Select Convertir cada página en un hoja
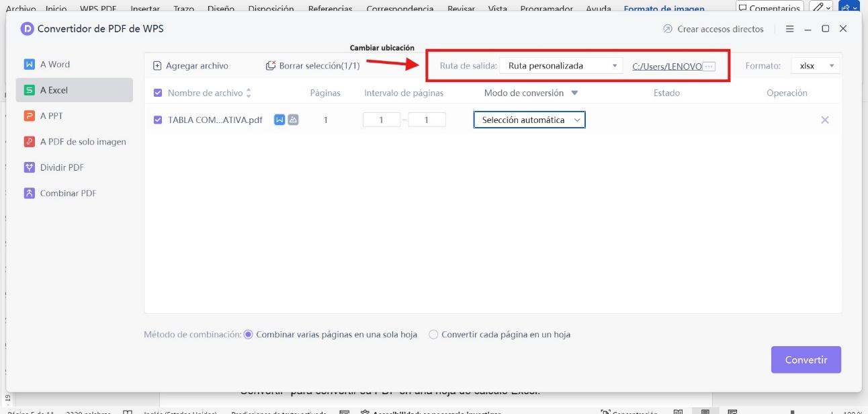868x414 pixels. tap(433, 334)
